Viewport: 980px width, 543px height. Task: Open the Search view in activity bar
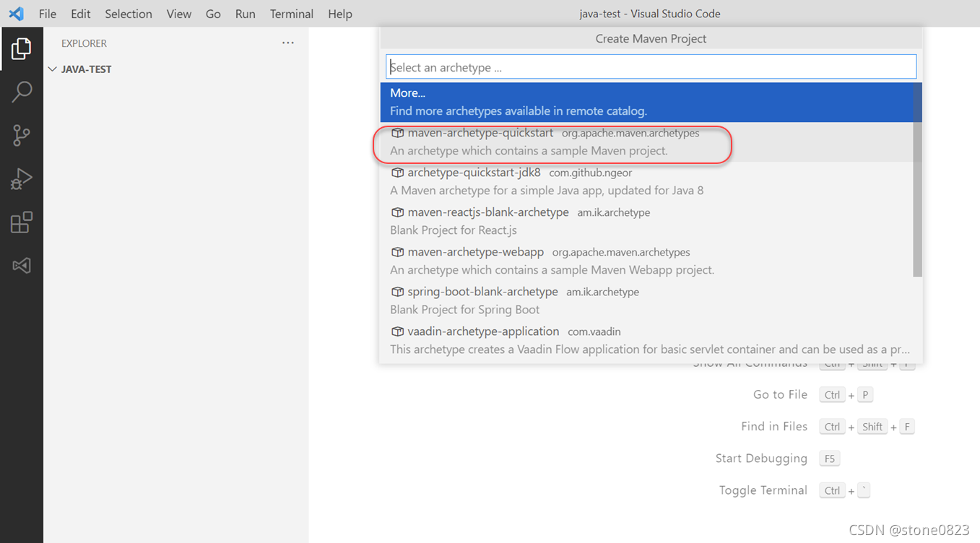tap(22, 92)
